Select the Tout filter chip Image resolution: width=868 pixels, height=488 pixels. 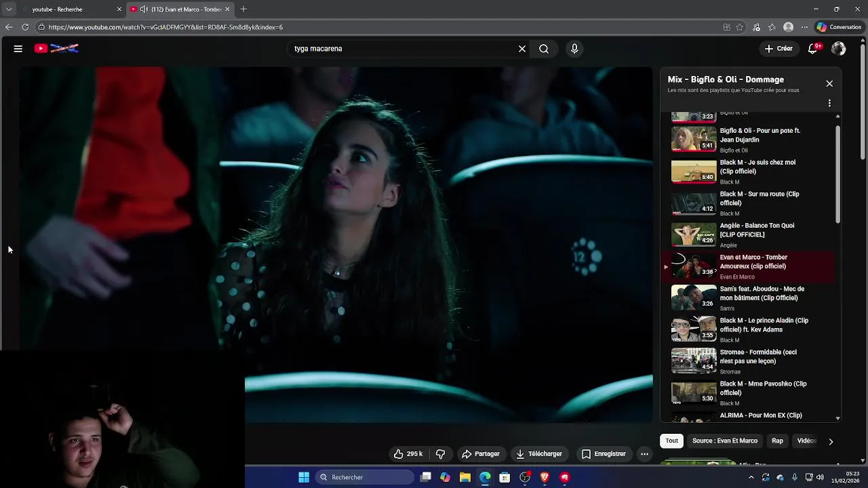pos(671,441)
